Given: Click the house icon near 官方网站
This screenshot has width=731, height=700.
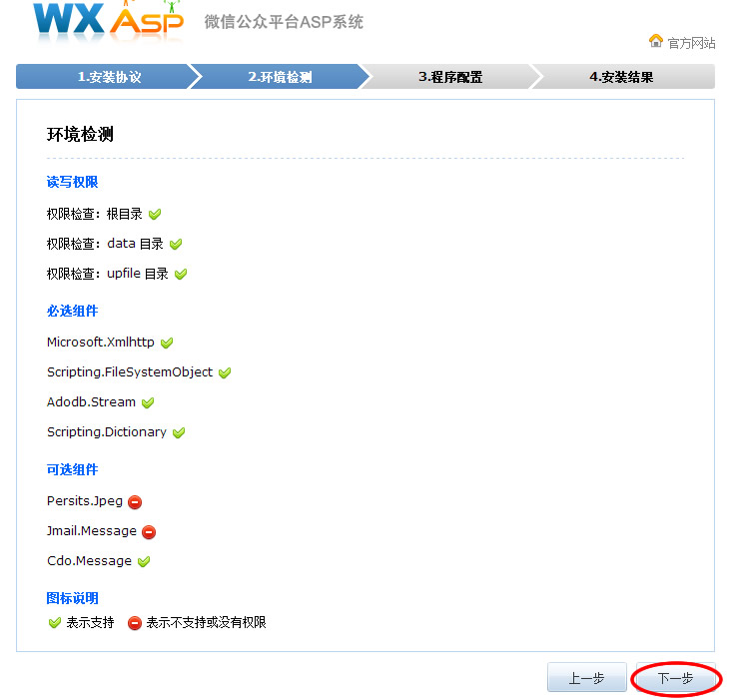Looking at the screenshot, I should pos(655,41).
